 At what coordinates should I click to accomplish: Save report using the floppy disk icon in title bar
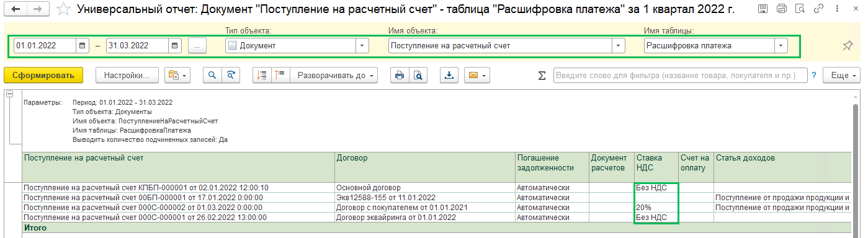click(763, 9)
